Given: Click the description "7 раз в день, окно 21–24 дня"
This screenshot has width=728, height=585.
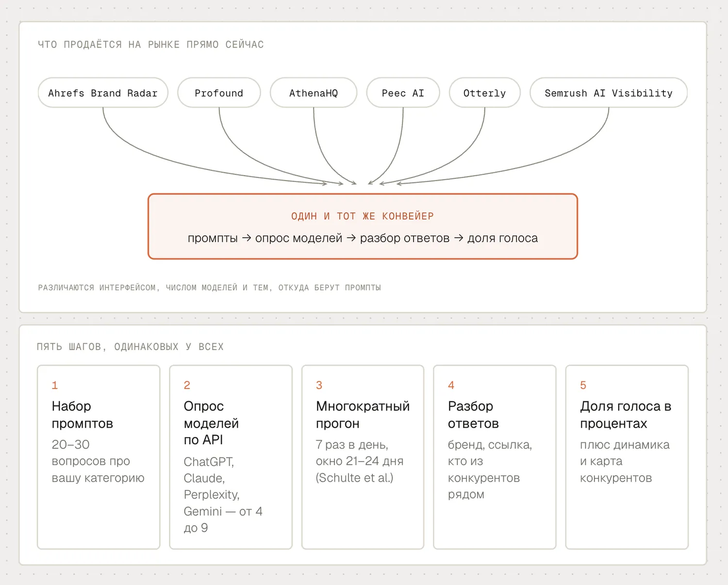Looking at the screenshot, I should (360, 461).
